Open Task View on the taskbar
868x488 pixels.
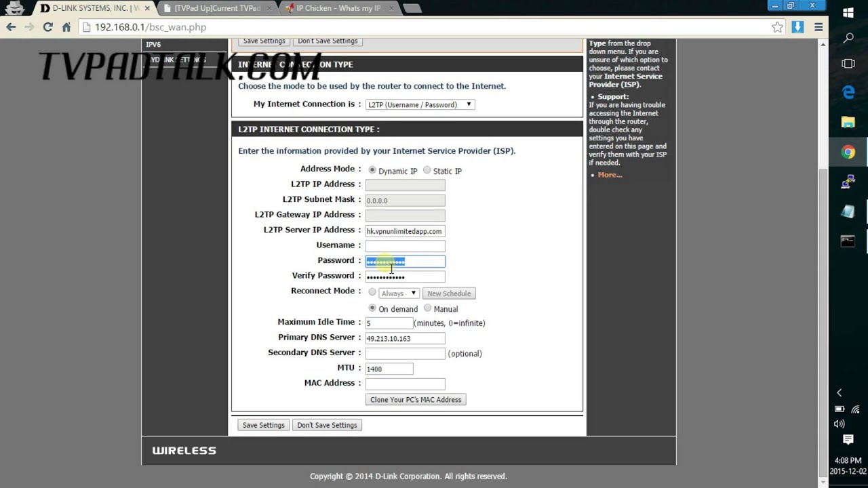tap(848, 64)
